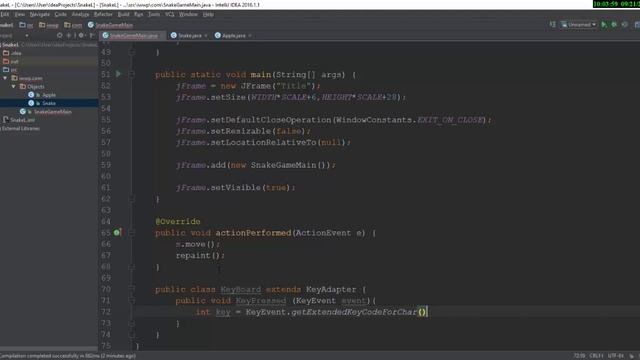Viewport: 640px width, 360px height.
Task: Click the implements gutter icon at line 65
Action: 117,232
